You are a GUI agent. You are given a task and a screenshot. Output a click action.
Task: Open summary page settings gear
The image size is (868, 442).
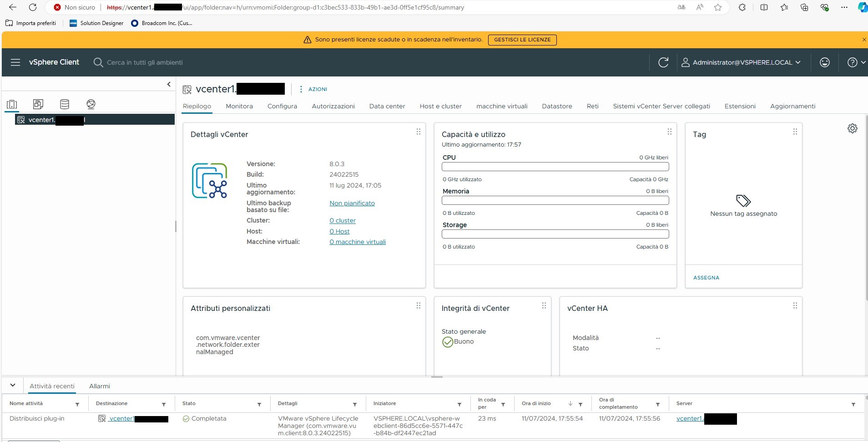point(853,128)
